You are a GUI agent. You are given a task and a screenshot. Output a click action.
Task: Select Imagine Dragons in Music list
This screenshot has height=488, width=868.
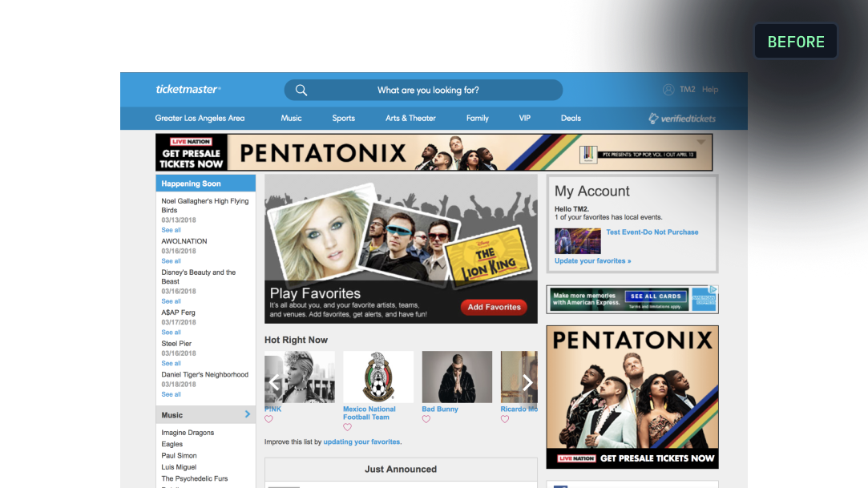coord(188,433)
